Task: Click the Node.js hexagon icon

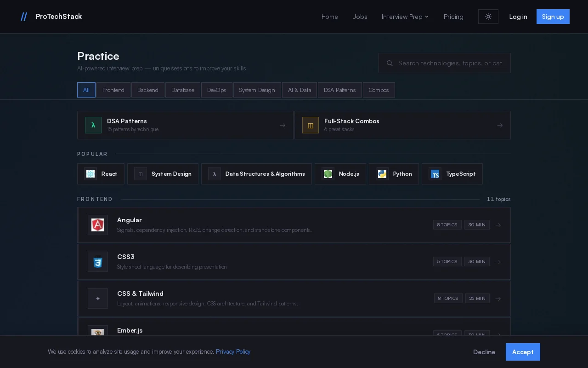Action: coord(328,174)
